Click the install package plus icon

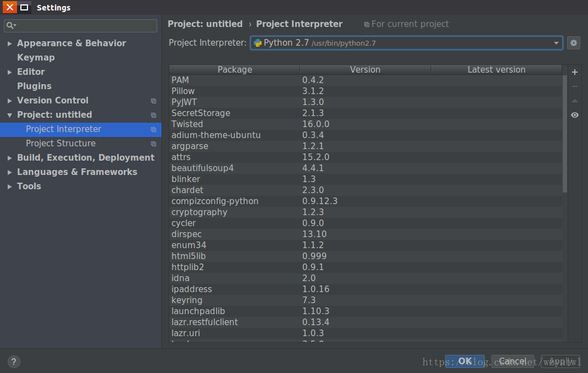(x=574, y=72)
